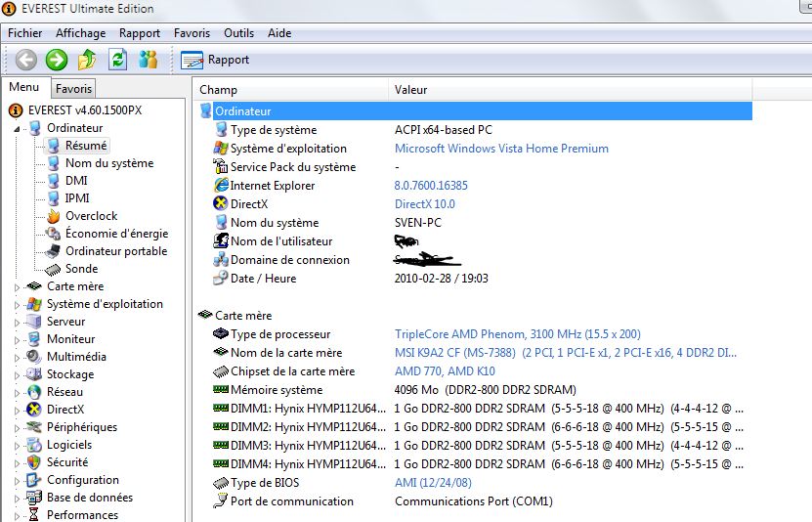Click the Ordinateur portable laptop icon
The height and width of the screenshot is (522, 812).
click(x=53, y=251)
